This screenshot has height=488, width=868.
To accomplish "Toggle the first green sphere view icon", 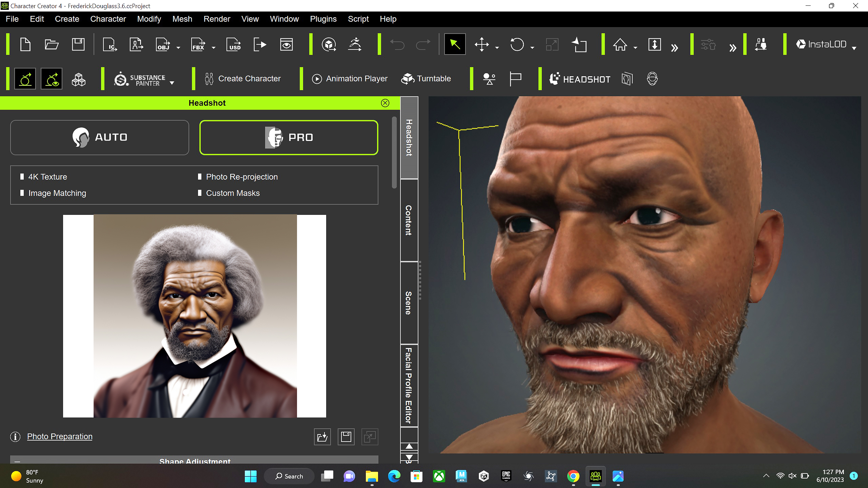I will [x=25, y=79].
